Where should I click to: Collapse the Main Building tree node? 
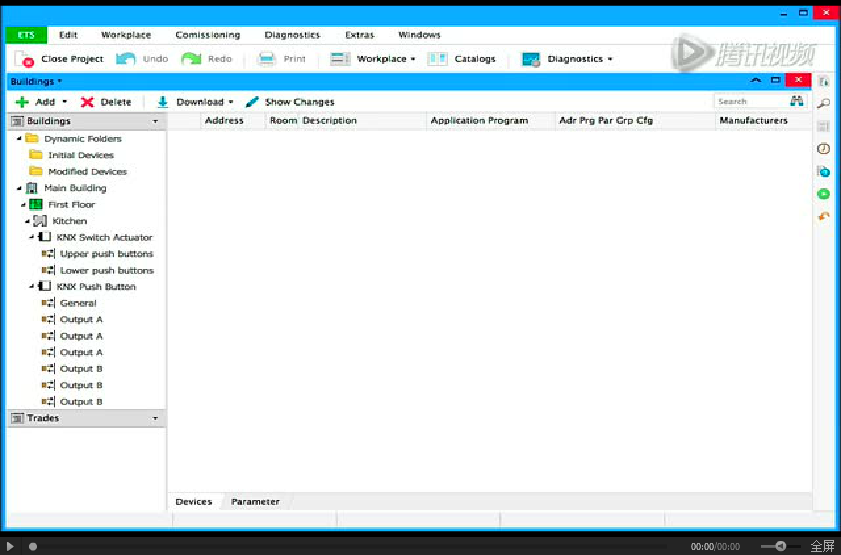[19, 188]
